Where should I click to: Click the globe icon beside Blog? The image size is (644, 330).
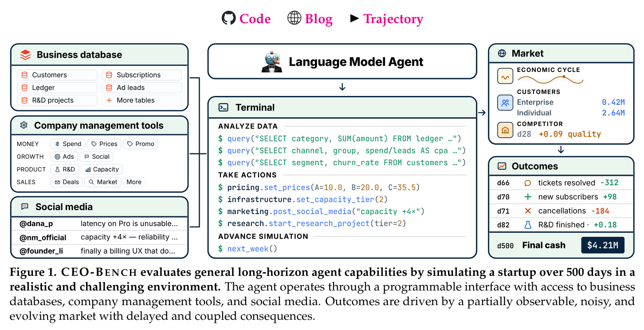pyautogui.click(x=294, y=18)
